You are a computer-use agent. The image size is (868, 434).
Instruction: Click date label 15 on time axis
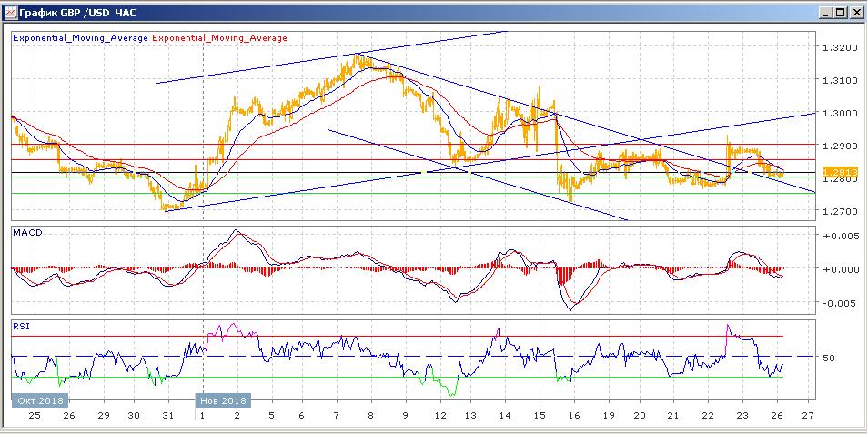[540, 415]
